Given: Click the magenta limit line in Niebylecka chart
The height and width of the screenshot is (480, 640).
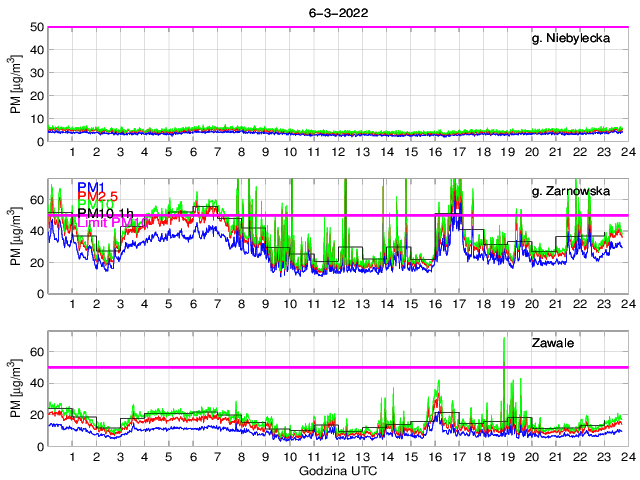Looking at the screenshot, I should 300,27.
